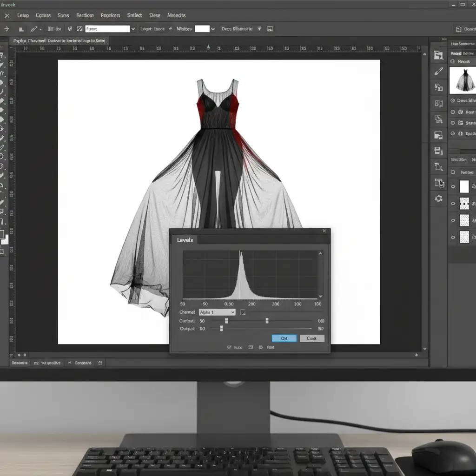Click the arrow icon at options bar start
The height and width of the screenshot is (476, 476).
(7, 29)
